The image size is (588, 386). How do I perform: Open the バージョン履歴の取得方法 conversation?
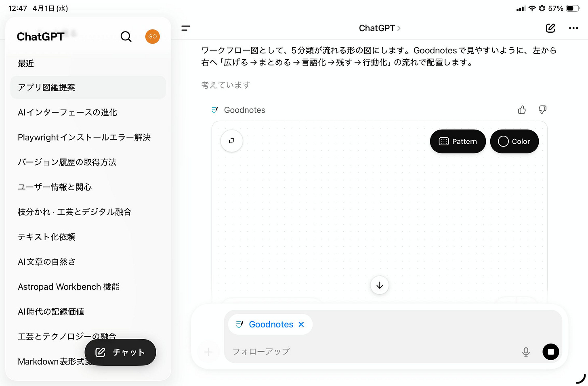88,162
